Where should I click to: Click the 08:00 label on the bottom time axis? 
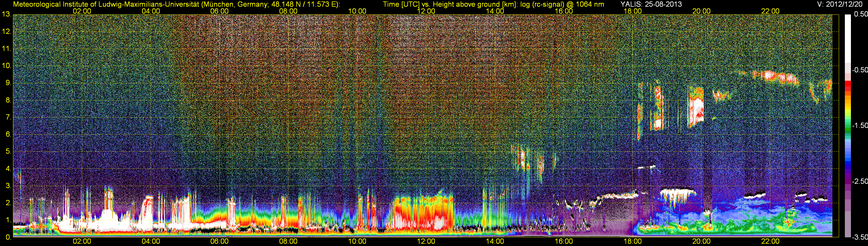288,241
